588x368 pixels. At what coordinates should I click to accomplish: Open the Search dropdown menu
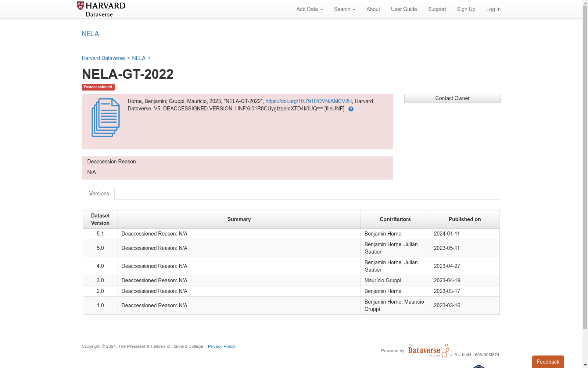(x=344, y=9)
